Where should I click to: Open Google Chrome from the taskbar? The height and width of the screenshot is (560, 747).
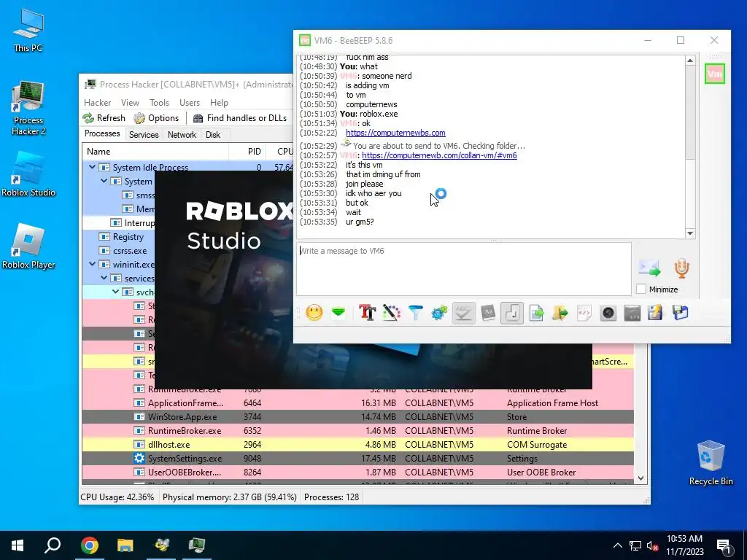(x=89, y=545)
